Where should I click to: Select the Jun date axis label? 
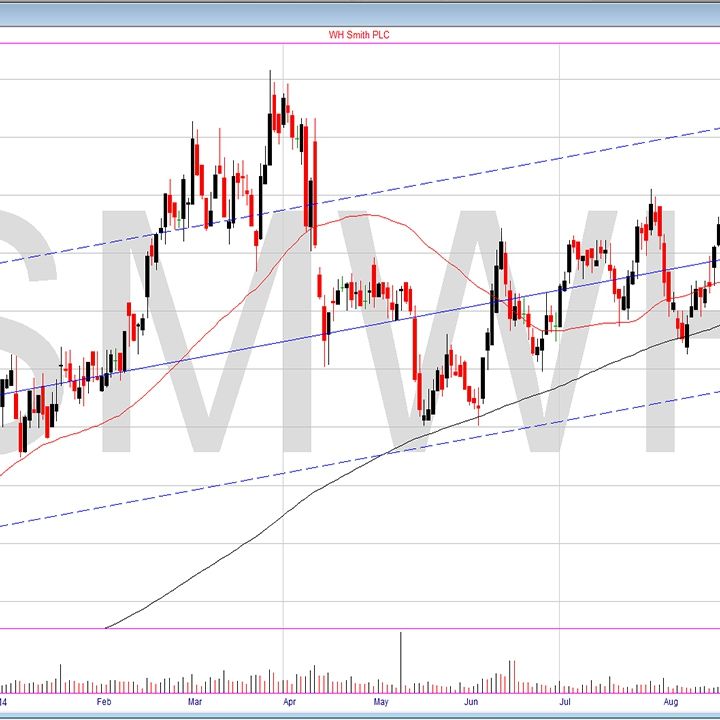tap(471, 702)
